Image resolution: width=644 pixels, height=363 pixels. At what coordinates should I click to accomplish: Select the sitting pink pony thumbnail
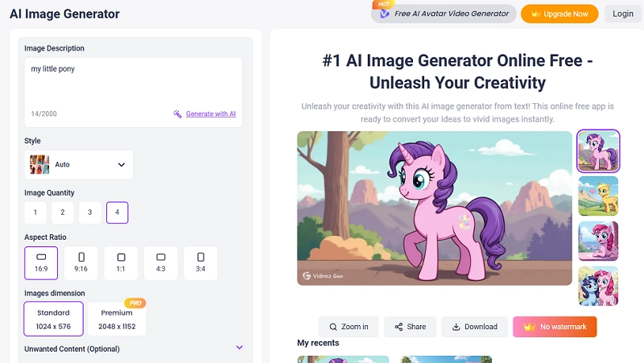point(598,241)
